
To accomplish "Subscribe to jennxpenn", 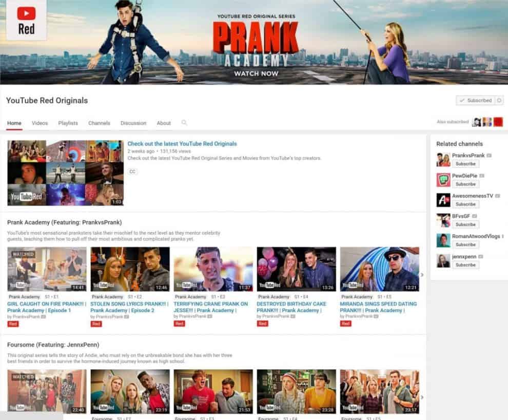I will click(465, 264).
